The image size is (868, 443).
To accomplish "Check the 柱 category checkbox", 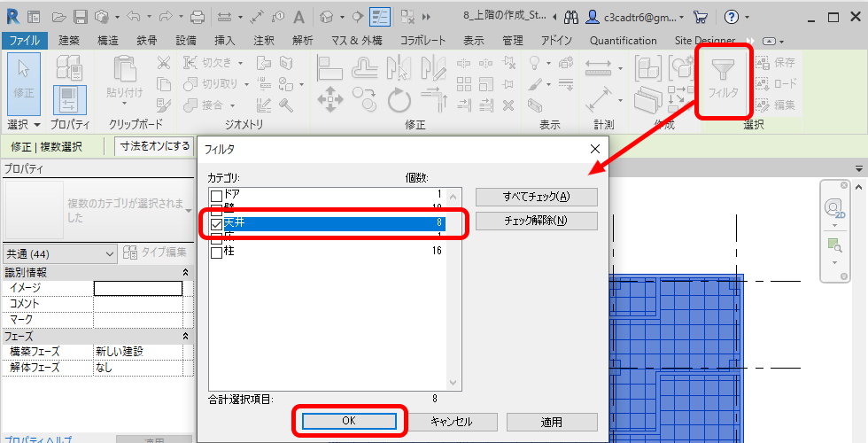I will (x=216, y=253).
